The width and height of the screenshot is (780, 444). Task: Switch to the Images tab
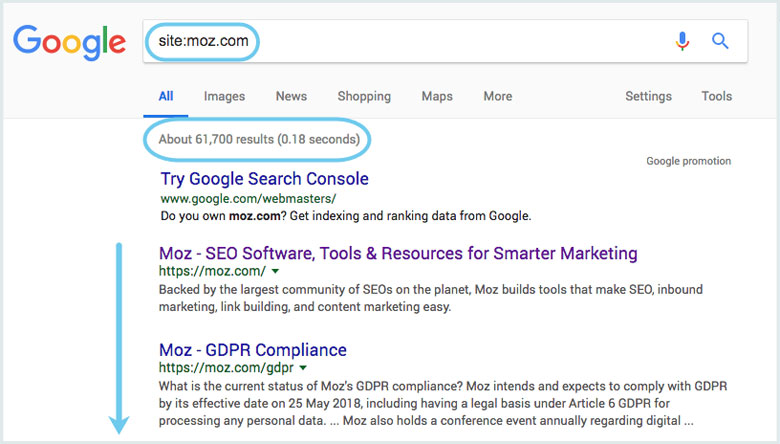pos(224,96)
